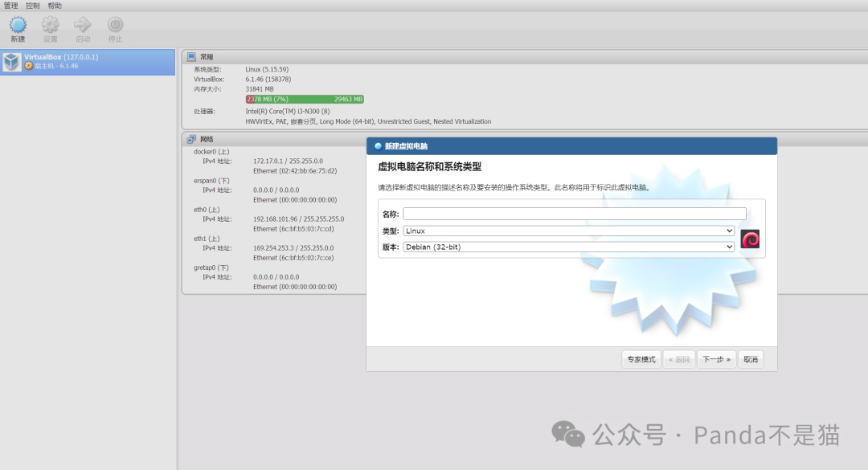Click the eth0 (上) interface label

pyautogui.click(x=207, y=210)
